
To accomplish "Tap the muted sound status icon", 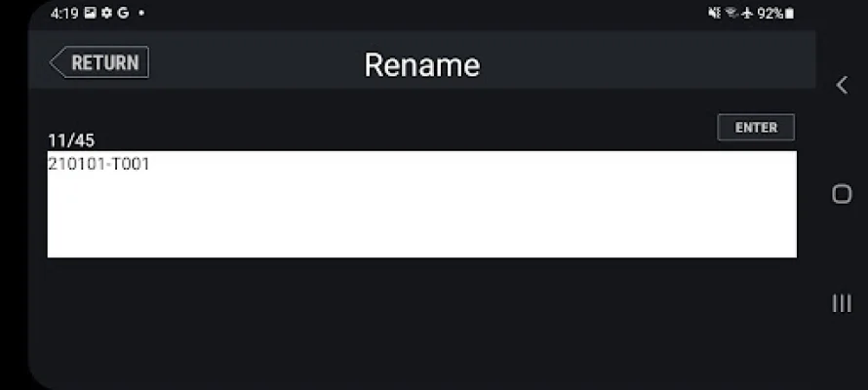I will (713, 14).
